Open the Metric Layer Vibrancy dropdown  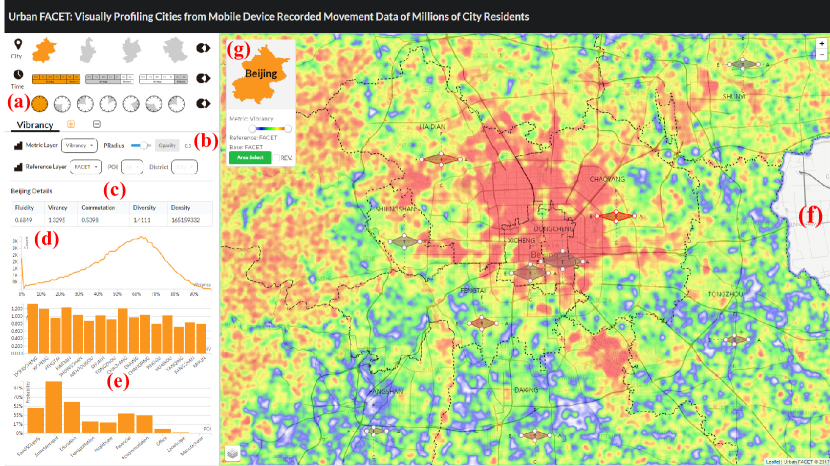(x=79, y=145)
